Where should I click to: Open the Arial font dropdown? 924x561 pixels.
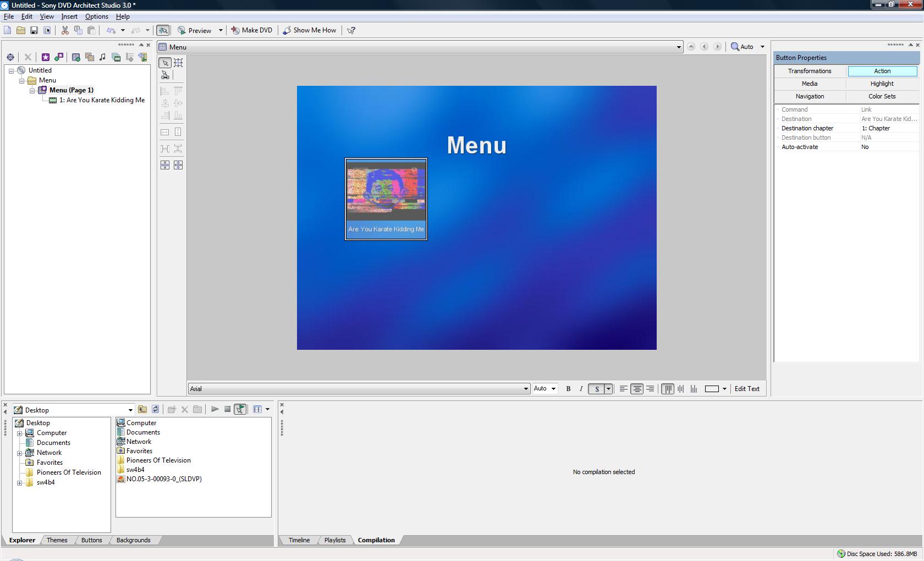coord(526,389)
